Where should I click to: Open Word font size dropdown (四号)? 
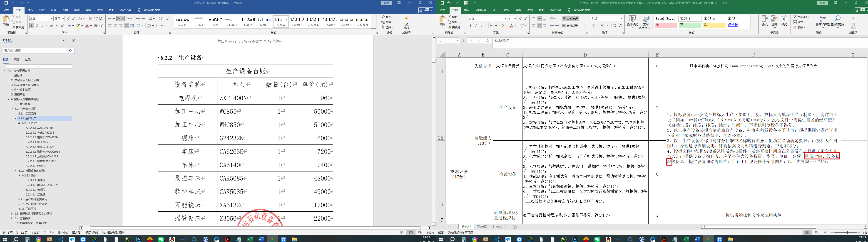(63, 19)
